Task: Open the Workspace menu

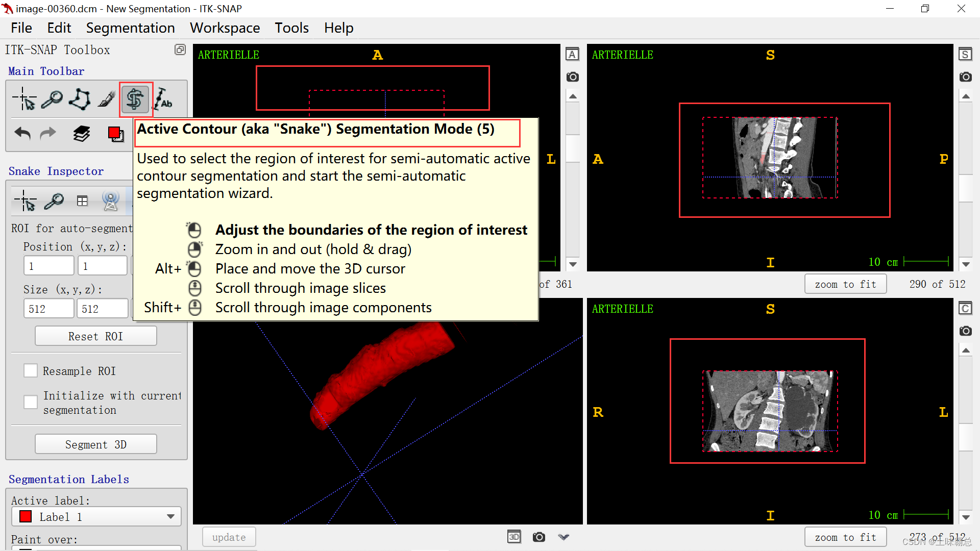Action: point(225,28)
